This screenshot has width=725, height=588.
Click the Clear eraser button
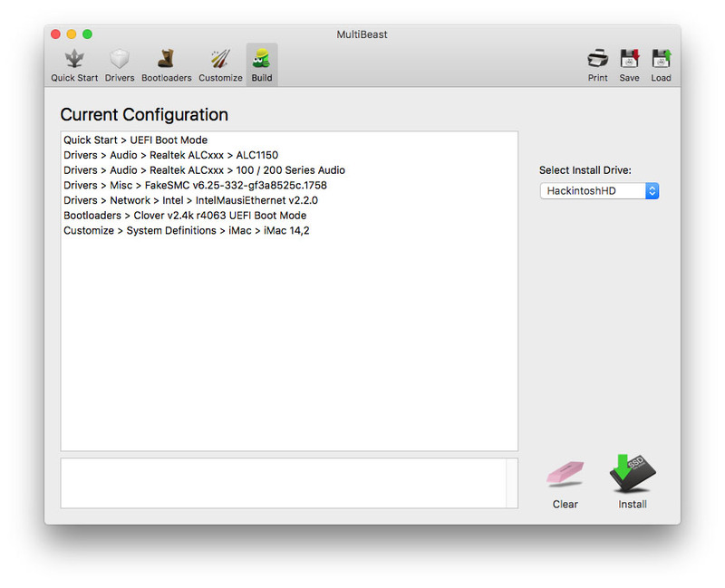coord(565,485)
